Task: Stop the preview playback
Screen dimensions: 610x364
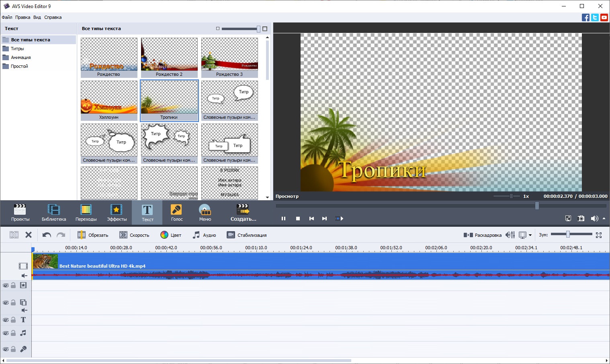Action: [298, 218]
